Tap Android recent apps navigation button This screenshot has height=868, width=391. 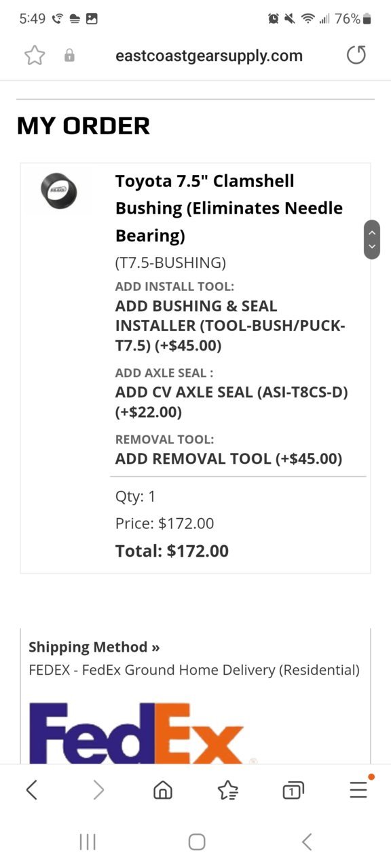pos(88,842)
